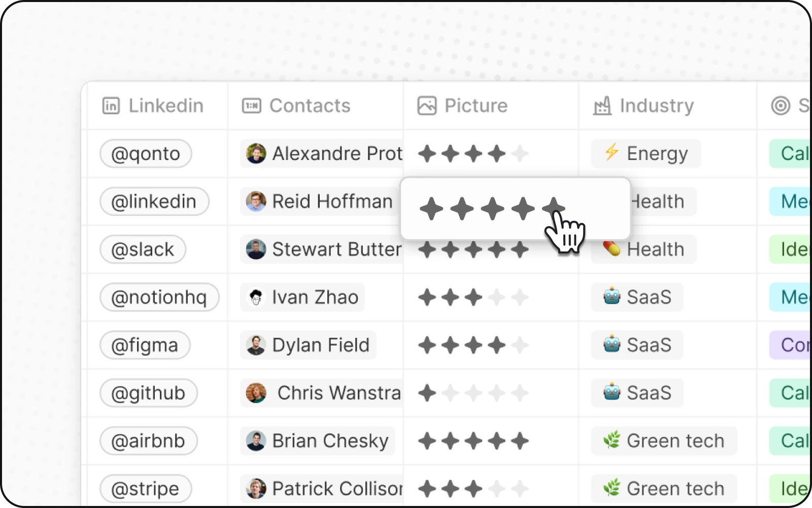812x508 pixels.
Task: Click the pill icon in Stewart's Health tag
Action: tap(611, 249)
